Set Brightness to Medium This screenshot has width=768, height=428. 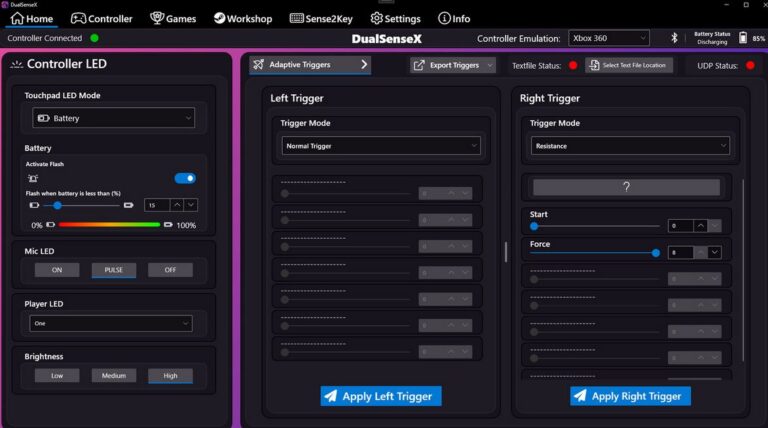click(113, 376)
